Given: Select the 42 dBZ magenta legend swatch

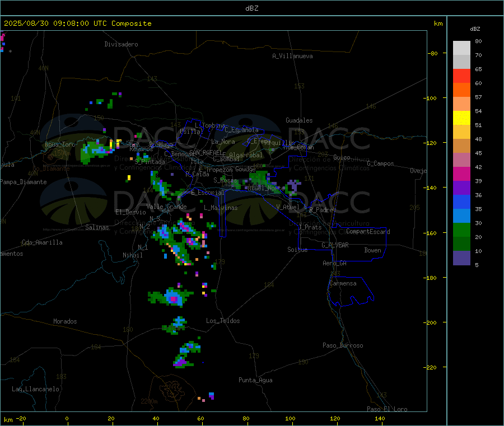Looking at the screenshot, I should pos(461,174).
